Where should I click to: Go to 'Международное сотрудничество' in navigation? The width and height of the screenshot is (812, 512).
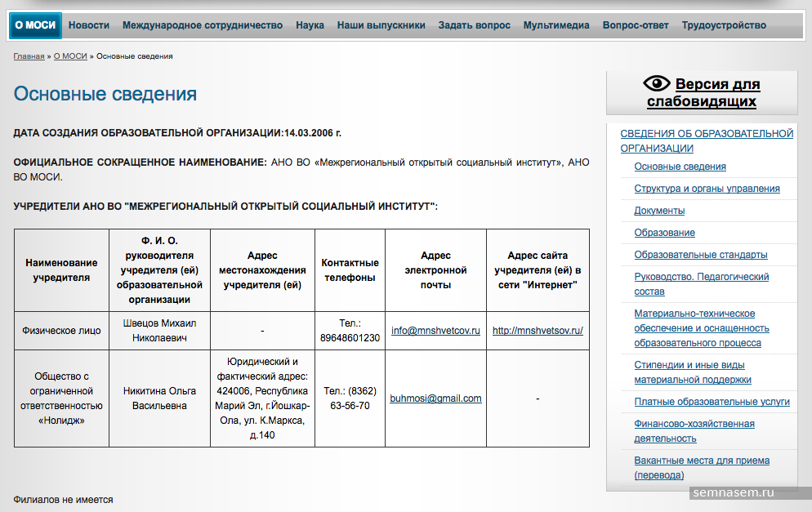203,25
